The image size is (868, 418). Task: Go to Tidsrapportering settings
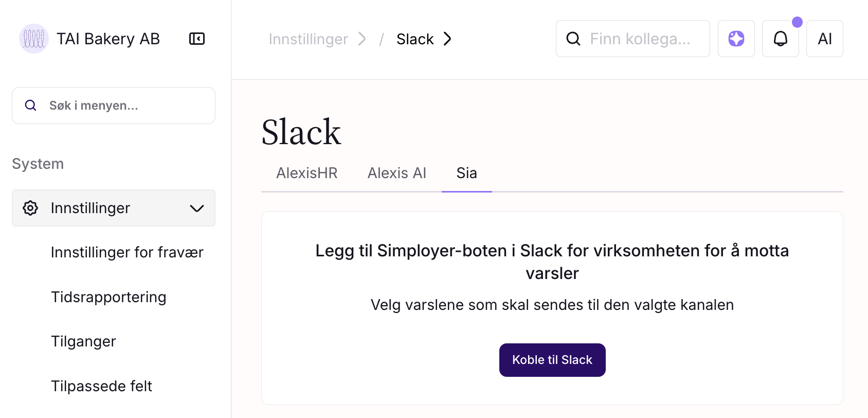point(109,297)
